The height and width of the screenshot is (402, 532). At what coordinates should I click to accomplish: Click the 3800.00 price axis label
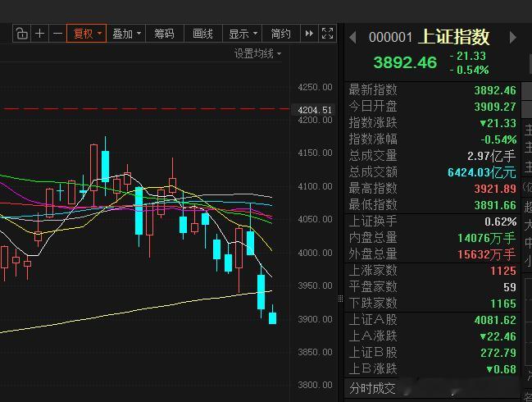point(315,385)
